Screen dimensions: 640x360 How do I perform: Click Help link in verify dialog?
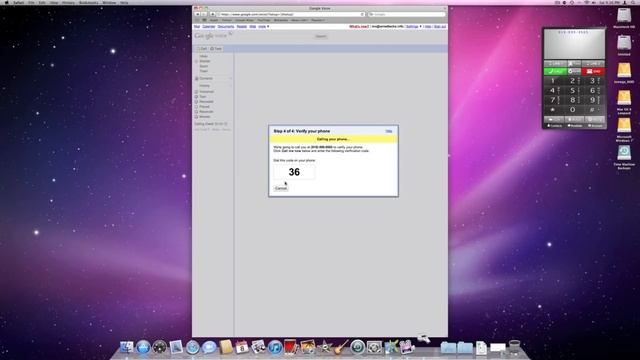click(389, 131)
